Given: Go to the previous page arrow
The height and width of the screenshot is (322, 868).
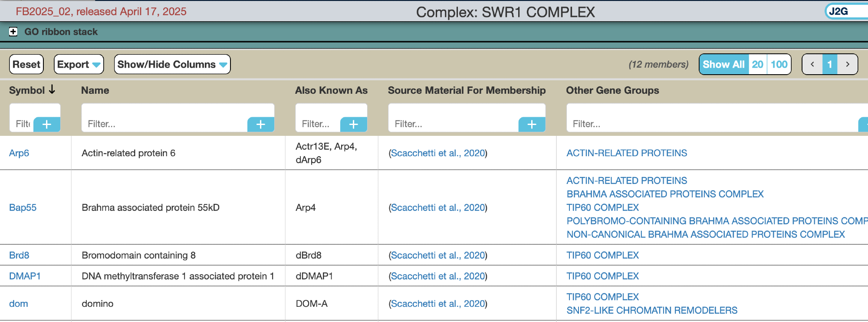Looking at the screenshot, I should pos(812,64).
